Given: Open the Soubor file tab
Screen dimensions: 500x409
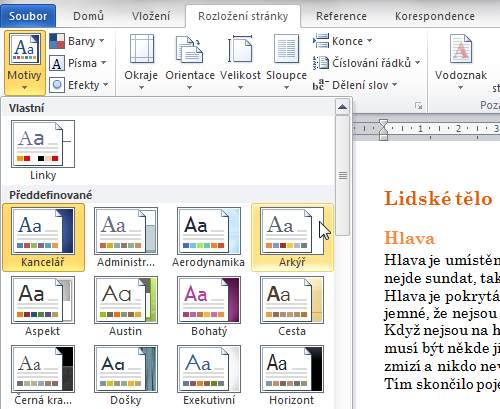Looking at the screenshot, I should [x=28, y=16].
